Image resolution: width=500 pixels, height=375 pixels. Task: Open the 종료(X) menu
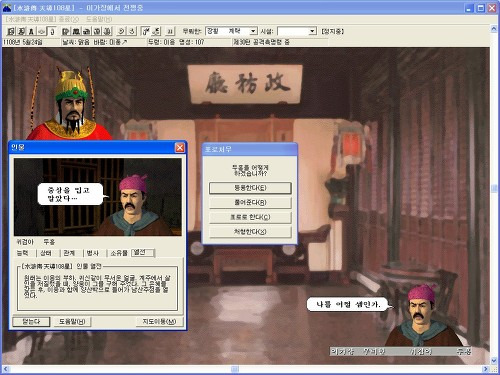click(x=69, y=19)
